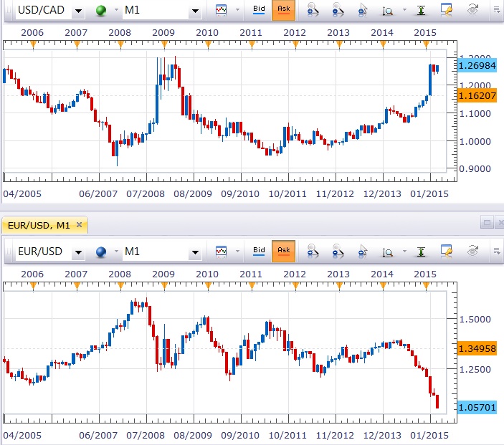The height and width of the screenshot is (445, 504).
Task: Click the green globe icon next to USD/CAD
Action: click(x=100, y=11)
